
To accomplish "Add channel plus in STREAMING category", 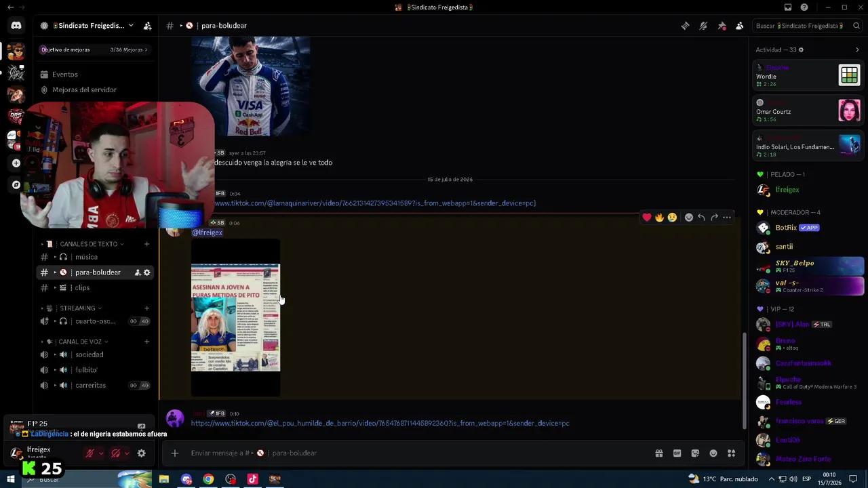I will point(146,308).
